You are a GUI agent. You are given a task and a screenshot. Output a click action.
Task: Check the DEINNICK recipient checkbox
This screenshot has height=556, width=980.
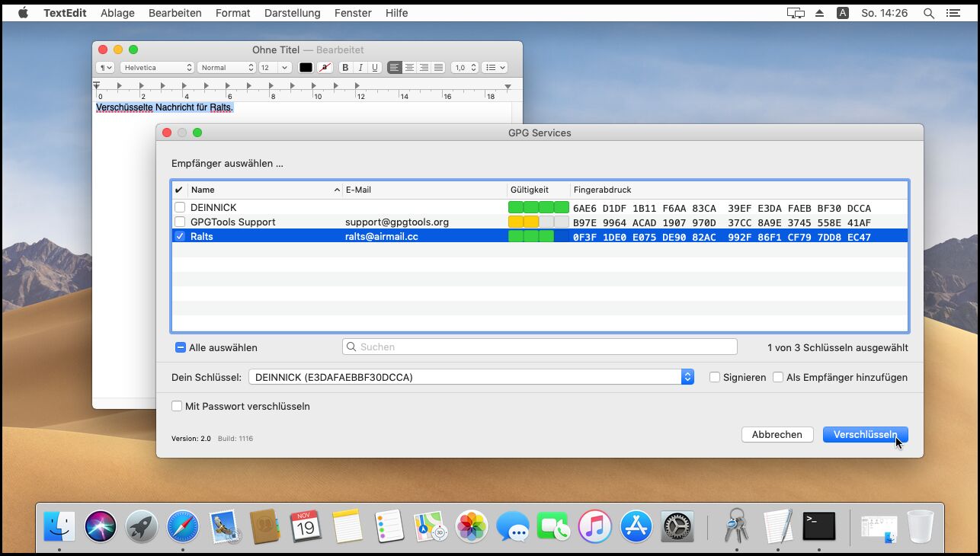click(x=180, y=207)
